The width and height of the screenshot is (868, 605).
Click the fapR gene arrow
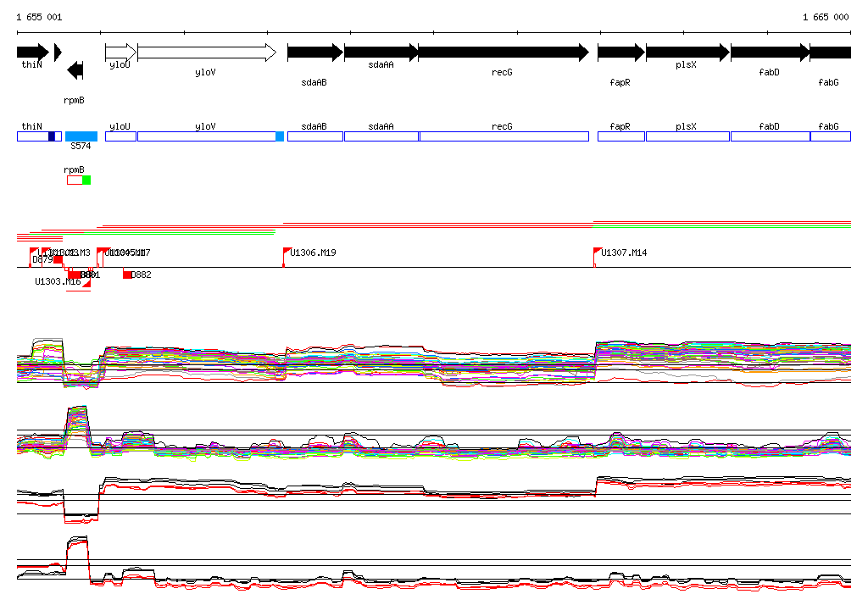pyautogui.click(x=620, y=53)
